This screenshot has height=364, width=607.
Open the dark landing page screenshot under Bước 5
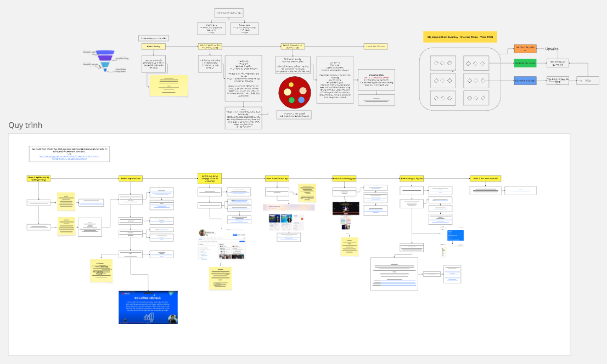tap(345, 208)
